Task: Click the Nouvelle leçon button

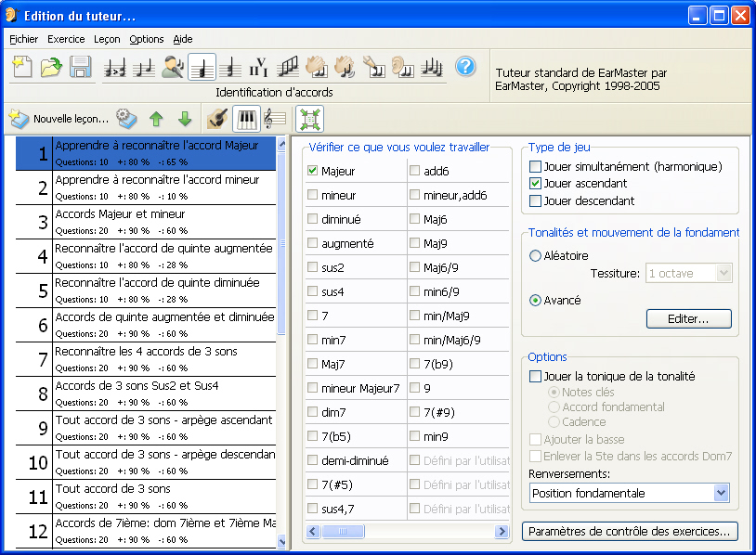Action: [59, 119]
